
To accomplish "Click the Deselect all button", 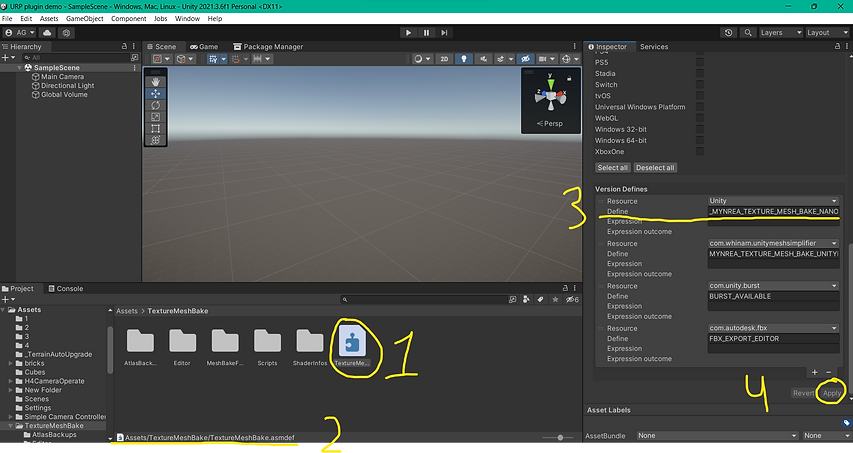I will [x=655, y=167].
